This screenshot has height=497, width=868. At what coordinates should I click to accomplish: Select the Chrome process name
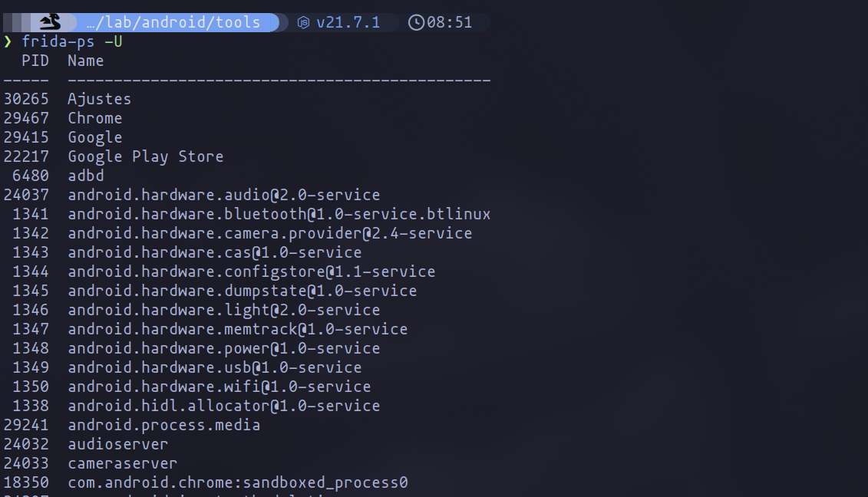tap(94, 118)
